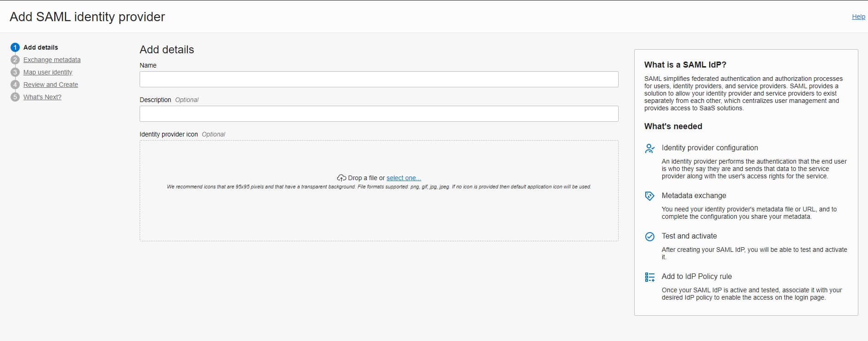Click 'Metadata exchange' heading text

[x=694, y=195]
